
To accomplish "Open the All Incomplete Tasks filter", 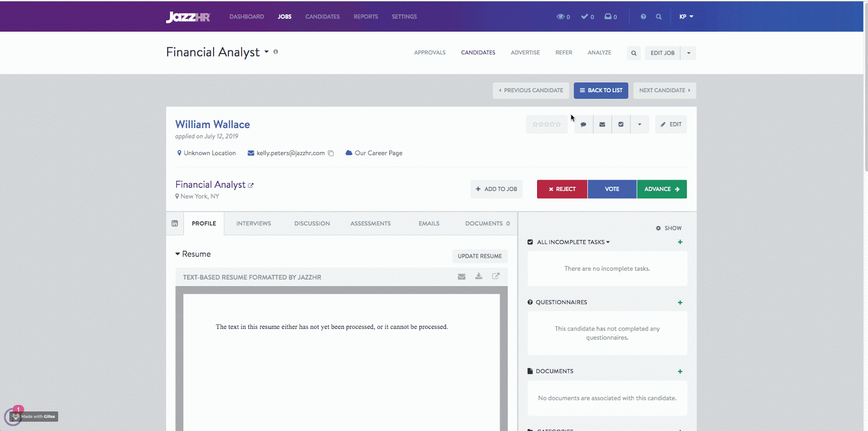I will coord(573,242).
